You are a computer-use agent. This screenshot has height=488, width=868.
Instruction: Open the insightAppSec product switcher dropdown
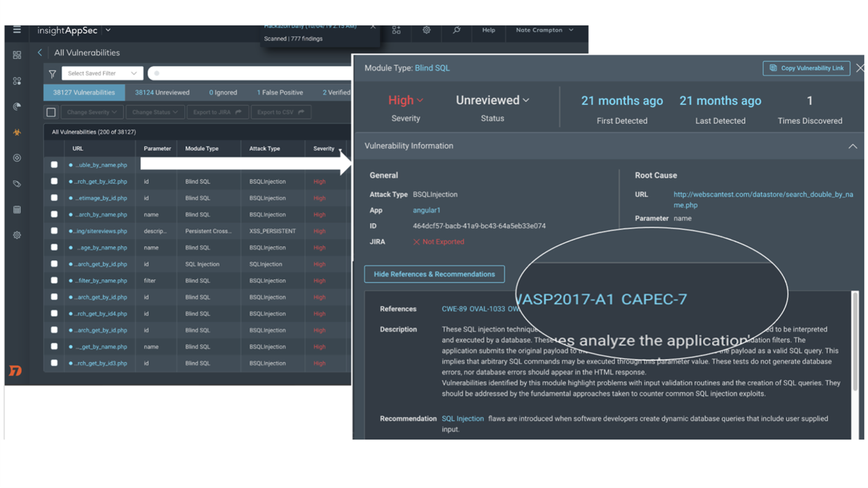click(x=108, y=30)
